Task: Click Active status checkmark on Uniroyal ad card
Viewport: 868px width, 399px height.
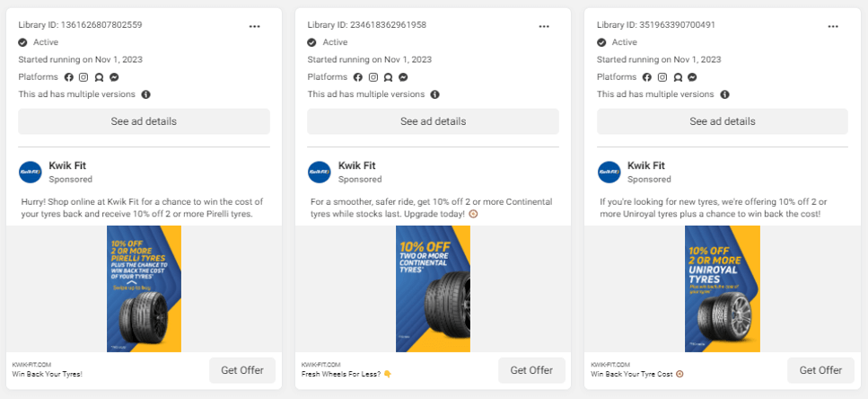Action: pyautogui.click(x=601, y=42)
